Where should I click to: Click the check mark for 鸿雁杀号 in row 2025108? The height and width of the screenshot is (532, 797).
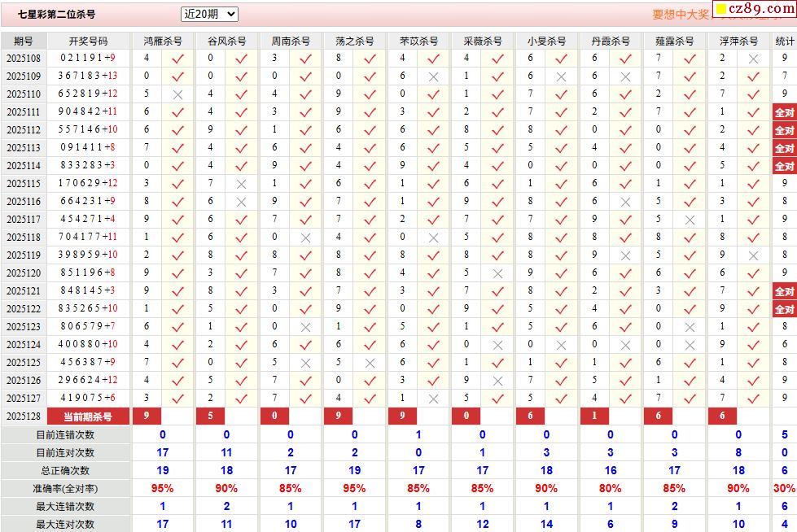coord(177,59)
